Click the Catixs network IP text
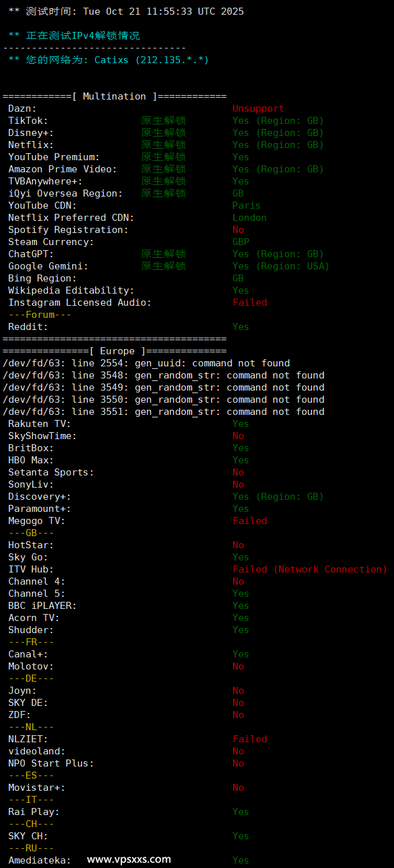Screen dimensions: 394x868 [x=151, y=60]
